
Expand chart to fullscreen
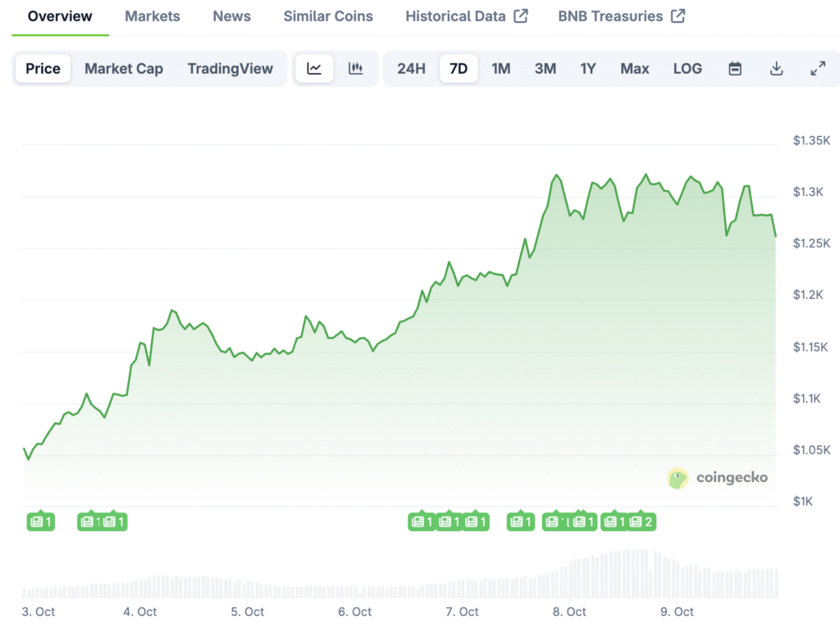click(818, 69)
